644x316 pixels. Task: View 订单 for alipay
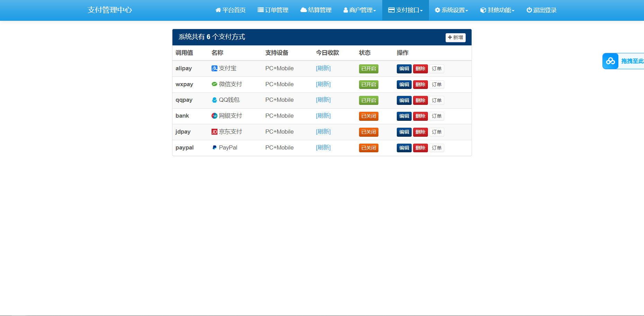(437, 69)
